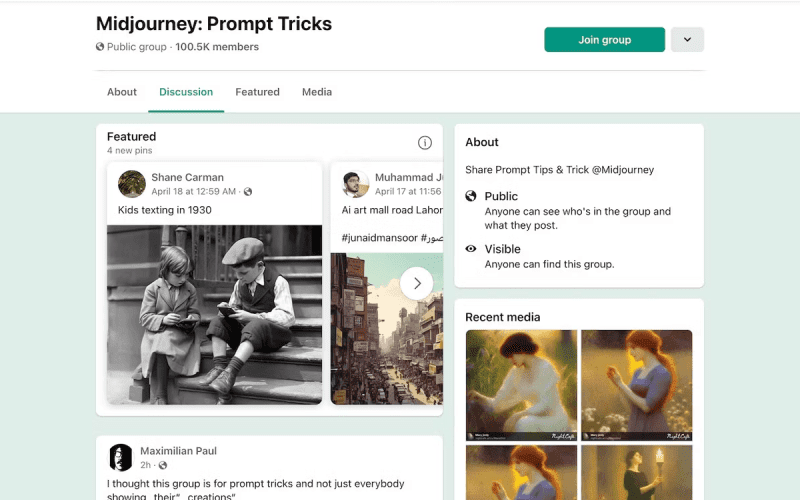Open recent media woman holding candle torch
Screen dimensions: 800x500
pyautogui.click(x=637, y=472)
